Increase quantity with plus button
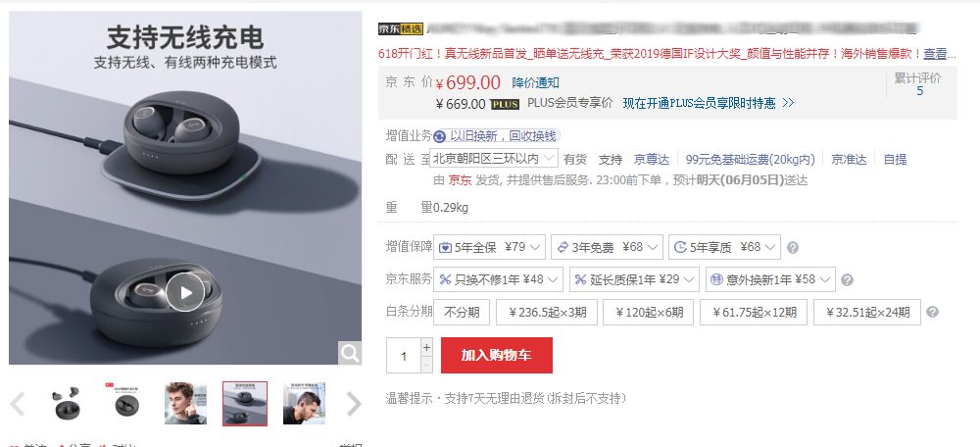This screenshot has height=447, width=980. 427,347
